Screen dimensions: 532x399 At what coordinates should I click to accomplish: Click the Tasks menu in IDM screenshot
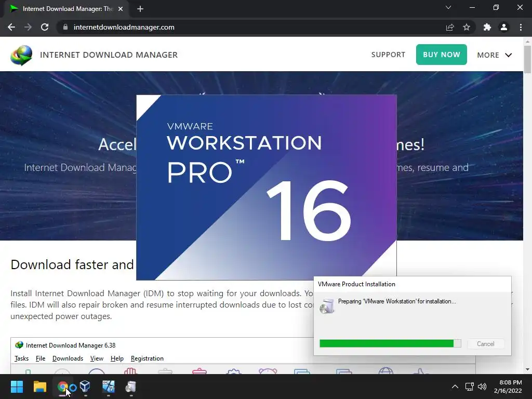coord(21,358)
